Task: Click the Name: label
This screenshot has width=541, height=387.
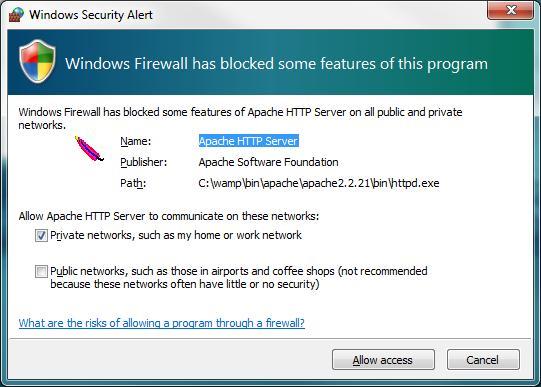Action: [136, 141]
